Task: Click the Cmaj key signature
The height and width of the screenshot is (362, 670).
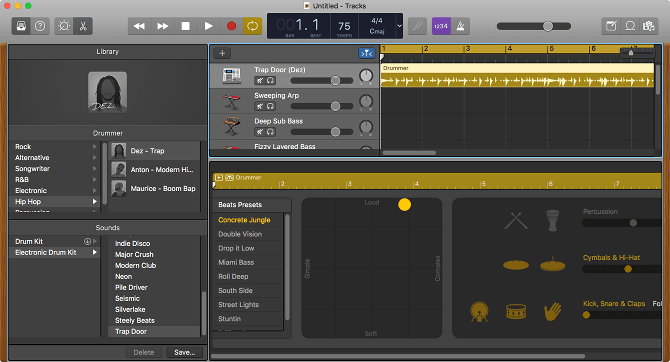Action: [x=377, y=31]
